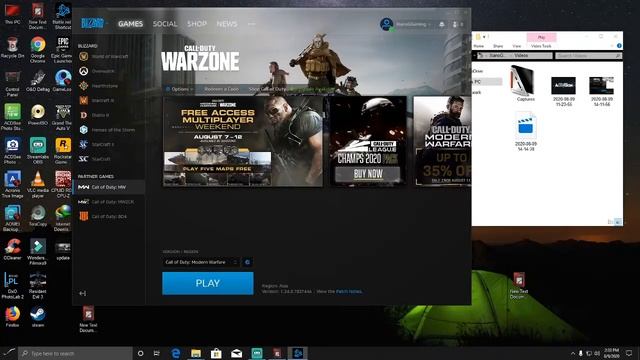The width and height of the screenshot is (640, 360).
Task: Open the Free Access Multiplayer Weekend banner
Action: [243, 141]
